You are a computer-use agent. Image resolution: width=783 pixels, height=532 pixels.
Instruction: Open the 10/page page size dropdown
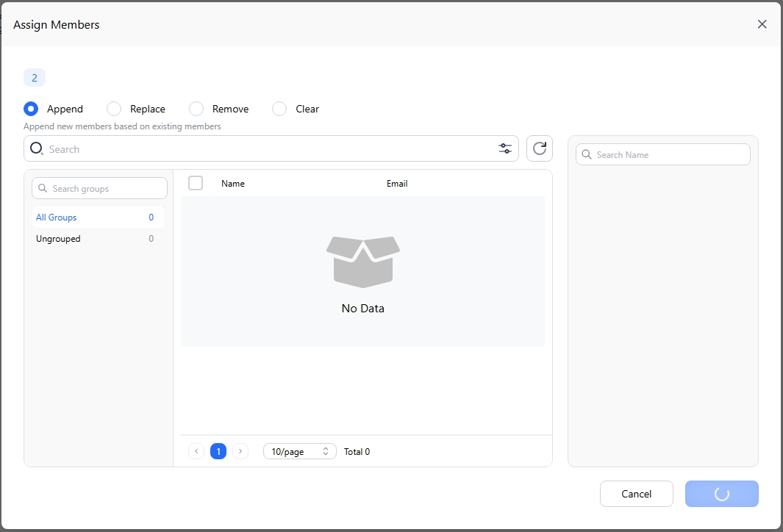click(x=300, y=451)
